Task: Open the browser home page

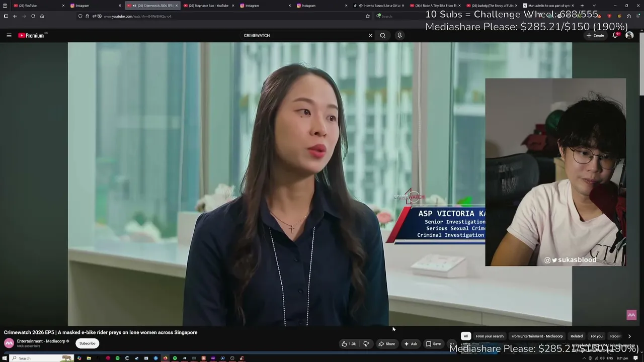Action: click(x=42, y=16)
